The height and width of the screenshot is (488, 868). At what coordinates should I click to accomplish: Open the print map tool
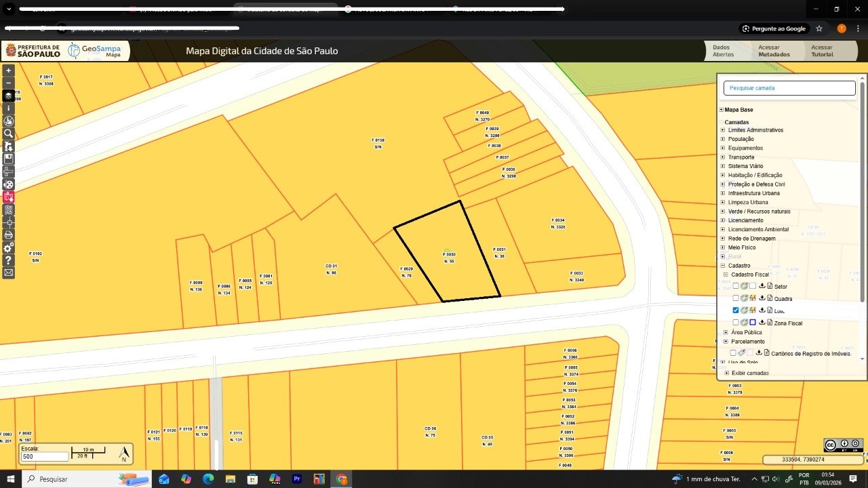click(9, 235)
